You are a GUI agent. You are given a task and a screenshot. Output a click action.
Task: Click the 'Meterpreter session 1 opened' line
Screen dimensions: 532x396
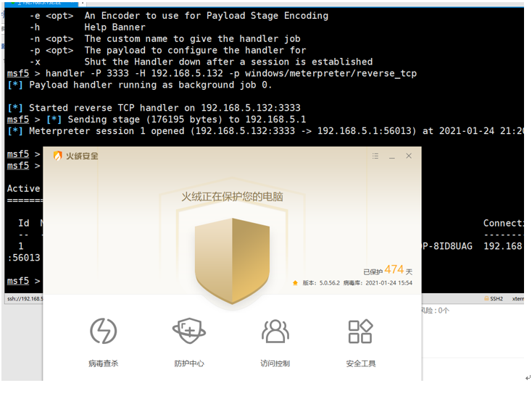click(266, 131)
